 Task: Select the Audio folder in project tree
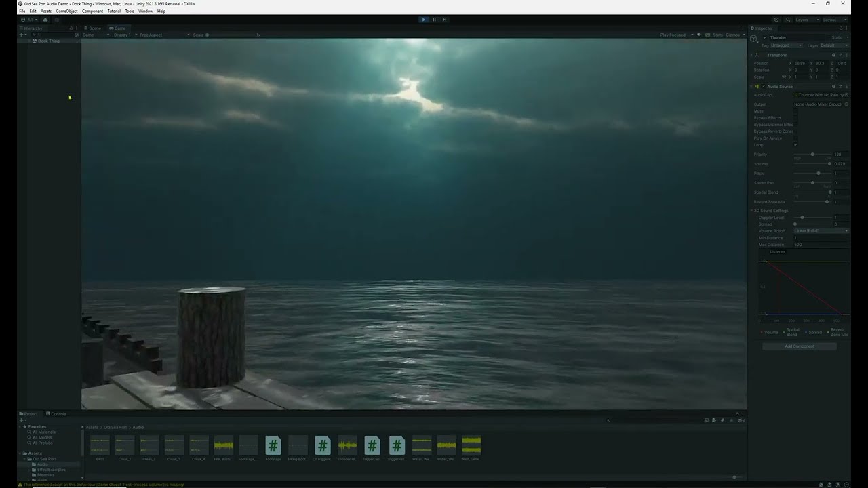43,464
